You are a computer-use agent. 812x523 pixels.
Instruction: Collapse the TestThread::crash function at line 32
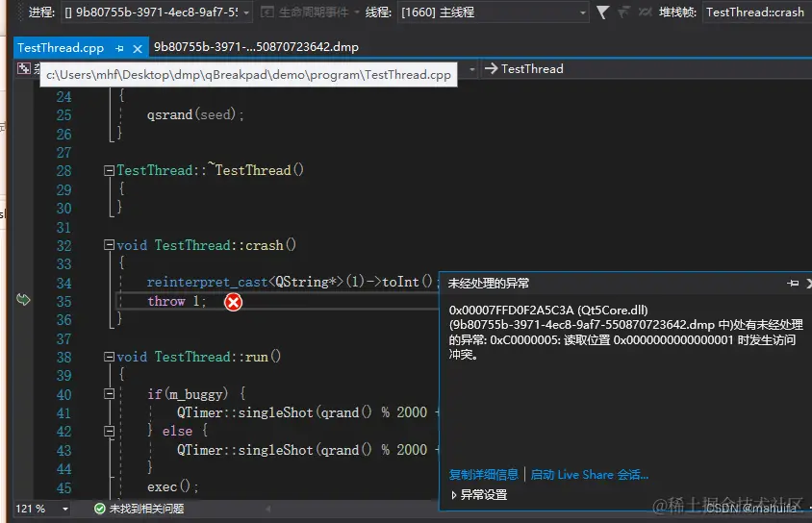pos(109,245)
